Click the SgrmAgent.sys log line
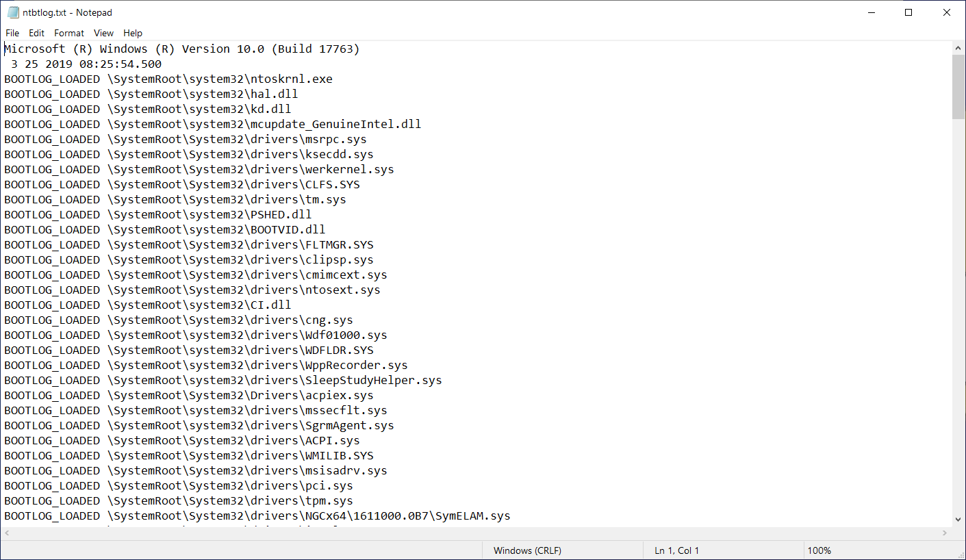966x560 pixels. [199, 426]
